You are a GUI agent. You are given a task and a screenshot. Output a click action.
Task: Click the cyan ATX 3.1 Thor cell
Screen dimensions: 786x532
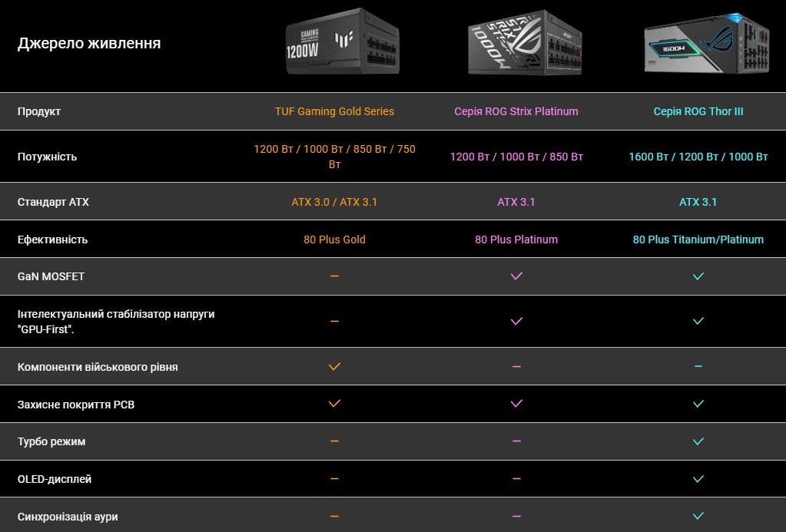698,202
